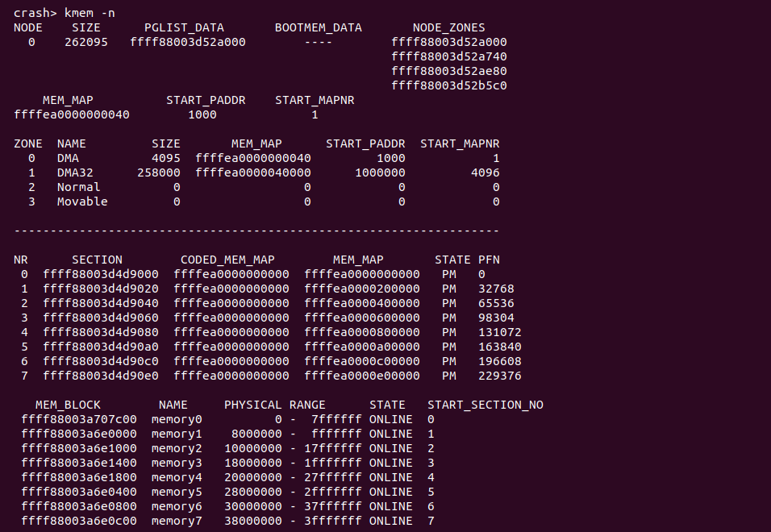Select section address ffff88003d4d9020

click(101, 289)
